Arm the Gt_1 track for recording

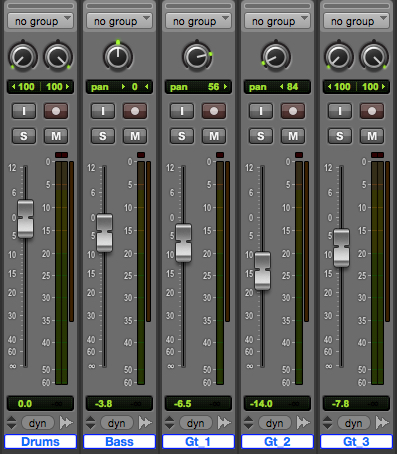[214, 111]
